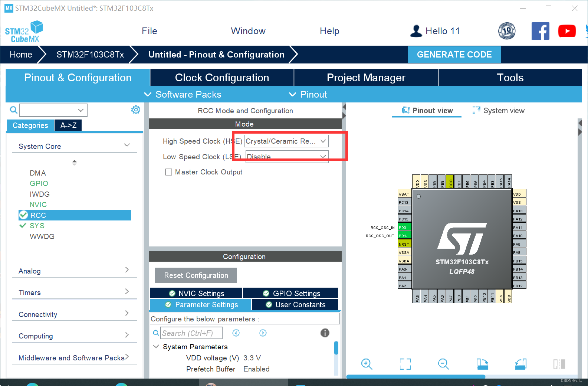
Task: Open the High Speed Clock (HSE) dropdown
Action: coord(286,141)
